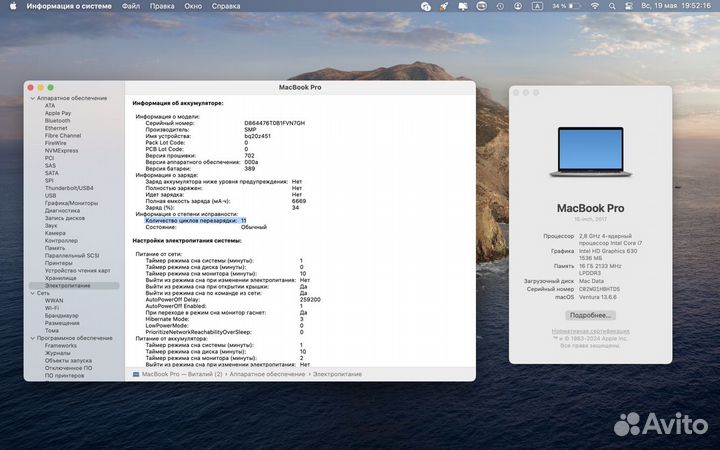
Task: Open the Wi-Fi status menu
Action: (x=595, y=6)
